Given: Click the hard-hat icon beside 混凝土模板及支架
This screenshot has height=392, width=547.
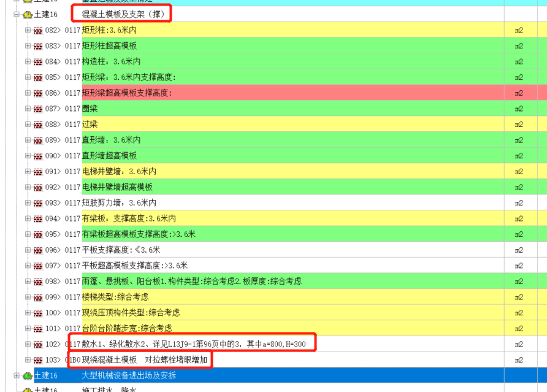Looking at the screenshot, I should (x=27, y=15).
